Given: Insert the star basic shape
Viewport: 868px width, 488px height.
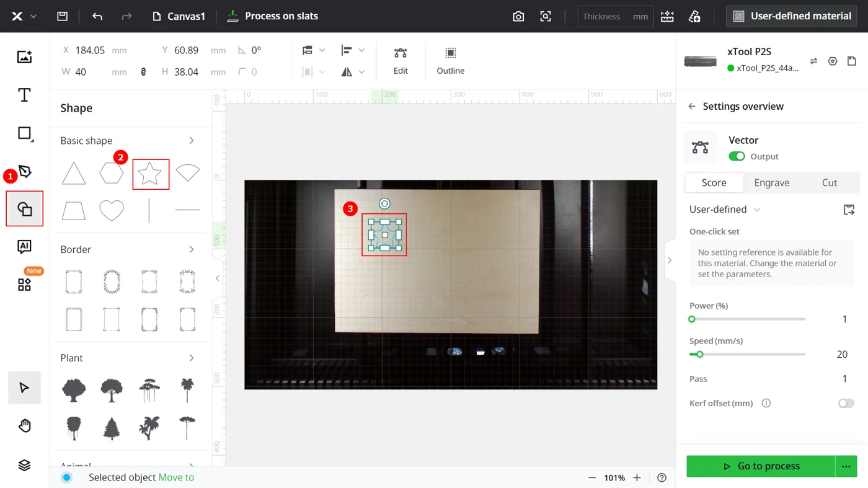Looking at the screenshot, I should click(x=150, y=174).
